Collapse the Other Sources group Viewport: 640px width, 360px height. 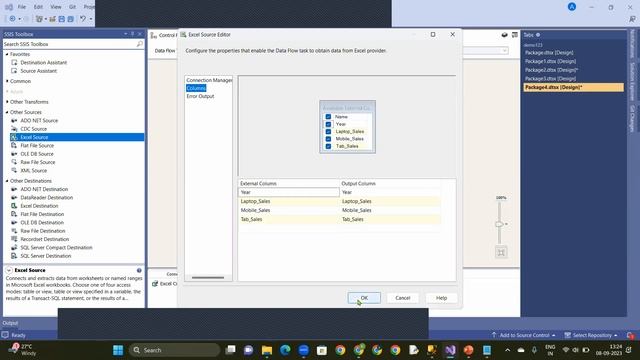coord(7,112)
